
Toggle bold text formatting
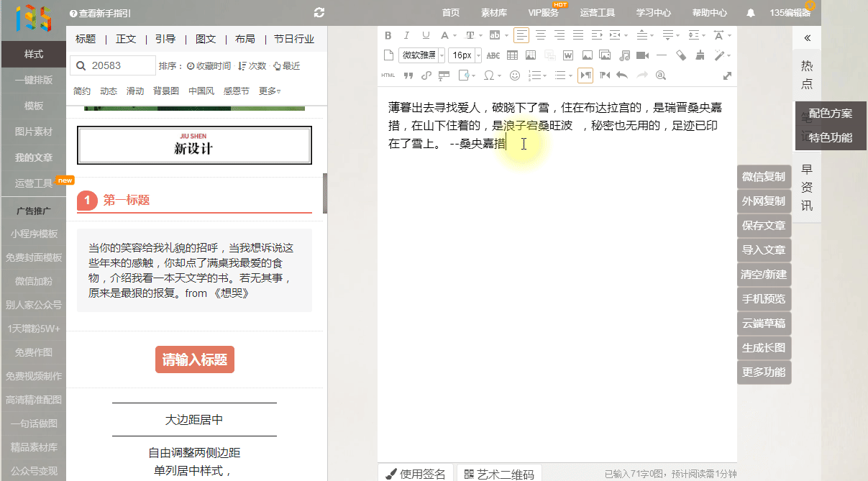click(x=388, y=35)
